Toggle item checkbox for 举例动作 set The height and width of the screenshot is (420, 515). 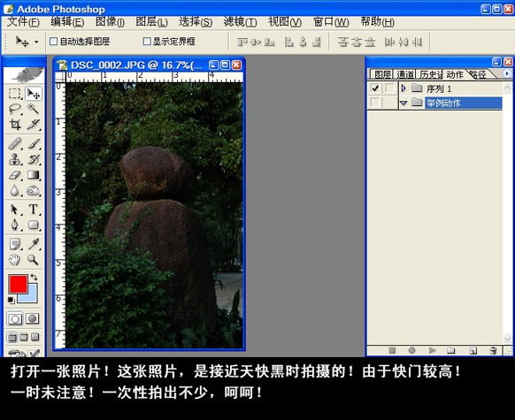(375, 103)
